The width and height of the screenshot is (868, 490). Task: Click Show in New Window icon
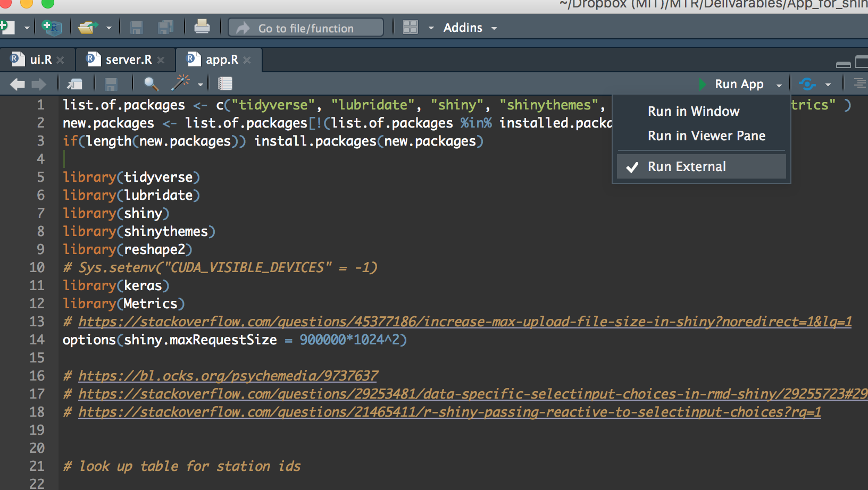74,84
